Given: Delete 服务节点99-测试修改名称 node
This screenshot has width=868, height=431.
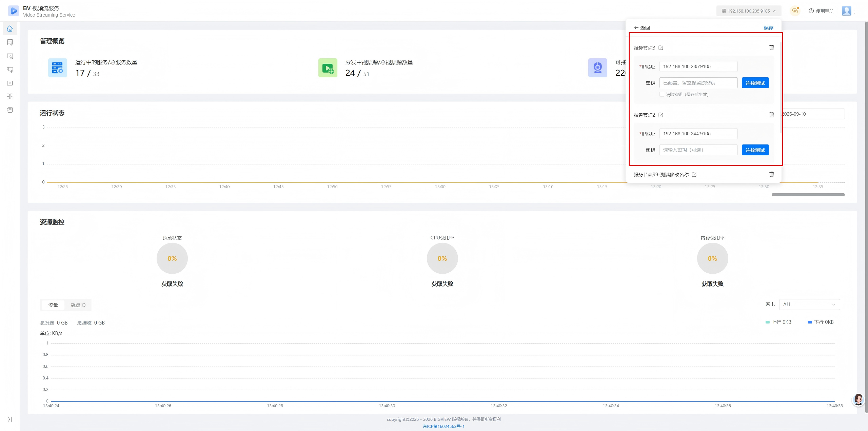Looking at the screenshot, I should point(772,174).
